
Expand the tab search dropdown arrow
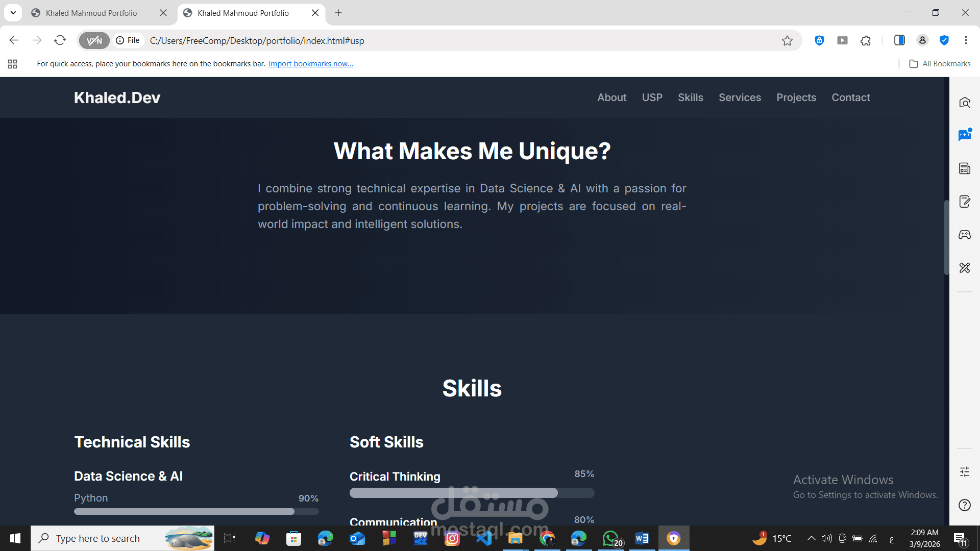[13, 13]
